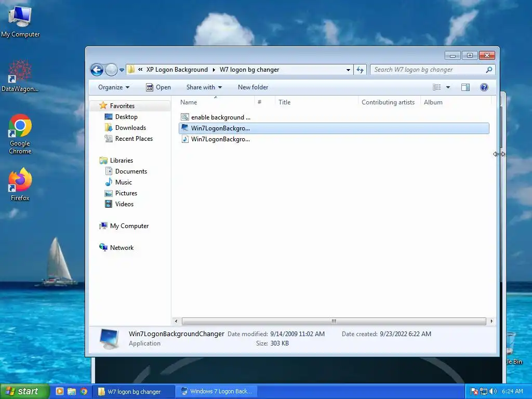Viewport: 532px width, 399px height.
Task: Click the Open toolbar button
Action: [x=158, y=87]
